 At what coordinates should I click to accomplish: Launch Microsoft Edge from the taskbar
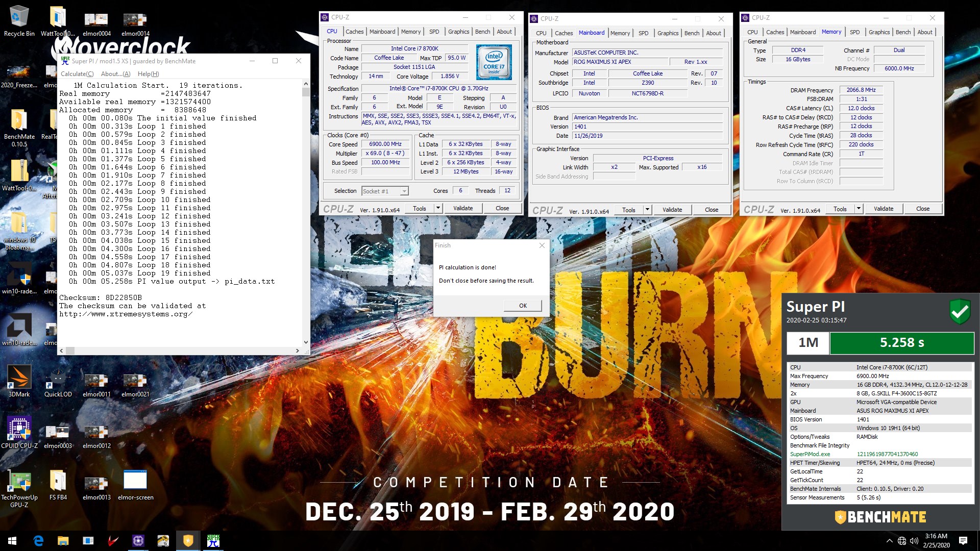tap(38, 541)
